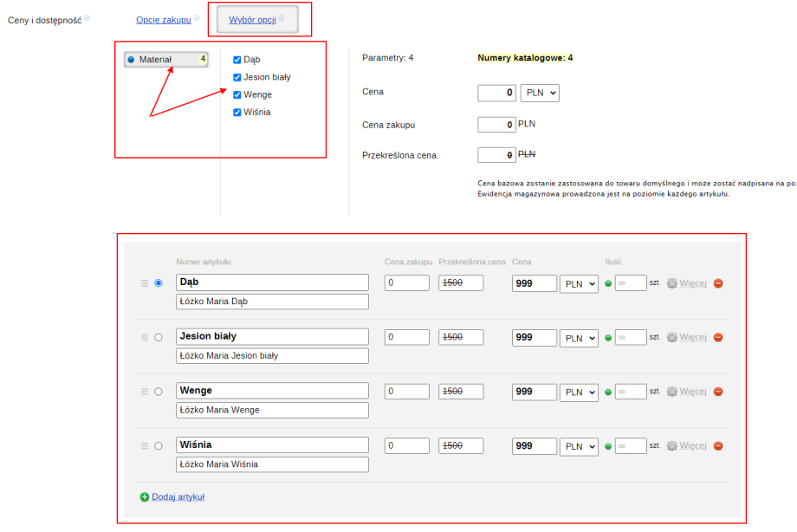Click the drag handle icon of Wiśnia row
The height and width of the screenshot is (532, 797).
click(x=145, y=446)
